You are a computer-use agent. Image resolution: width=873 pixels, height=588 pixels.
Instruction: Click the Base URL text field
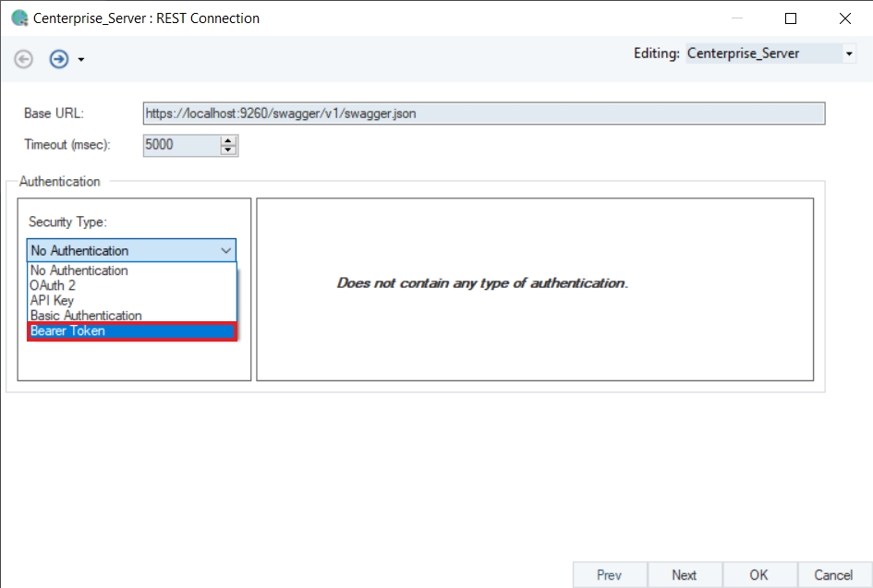point(483,114)
